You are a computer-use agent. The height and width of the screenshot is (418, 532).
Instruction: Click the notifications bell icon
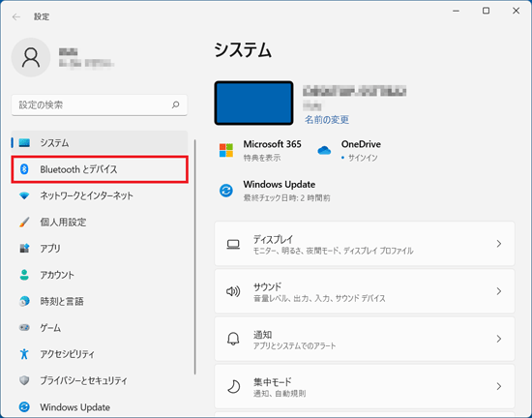click(233, 339)
